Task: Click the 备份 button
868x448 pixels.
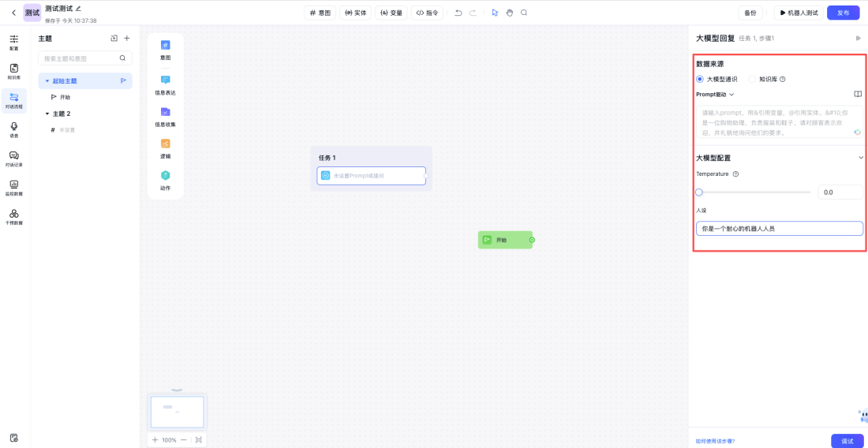Action: tap(750, 13)
